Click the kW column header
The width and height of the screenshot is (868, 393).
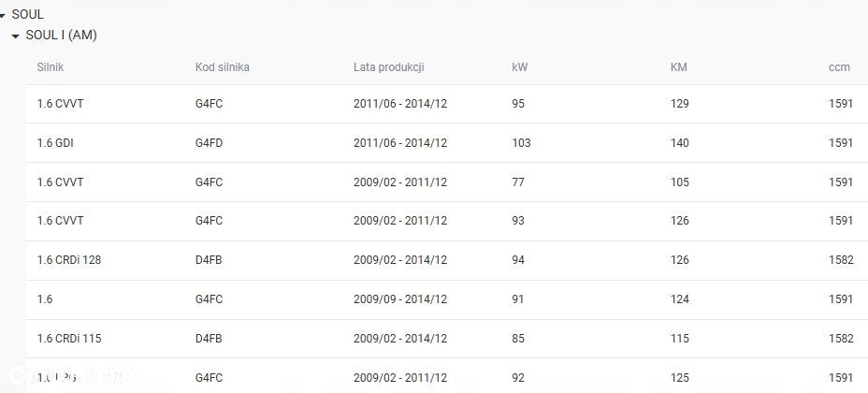pyautogui.click(x=519, y=67)
